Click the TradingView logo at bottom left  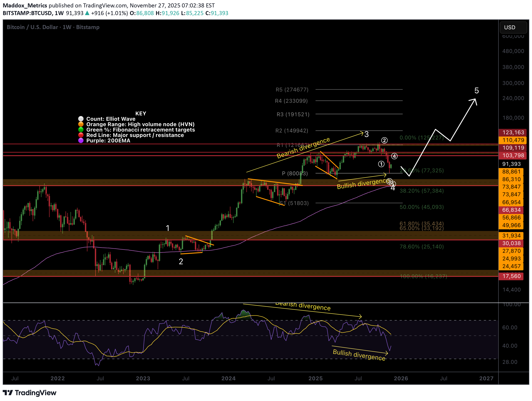tap(29, 393)
